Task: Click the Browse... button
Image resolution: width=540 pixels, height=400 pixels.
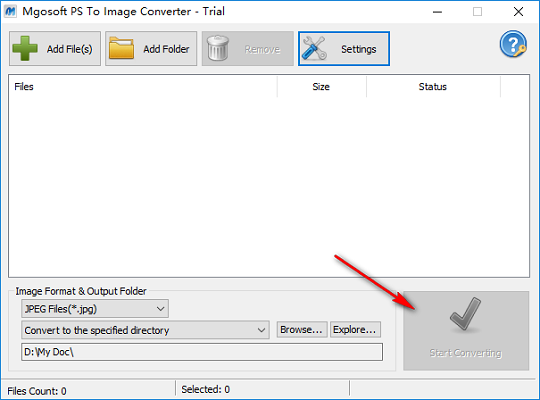Action: pyautogui.click(x=302, y=330)
